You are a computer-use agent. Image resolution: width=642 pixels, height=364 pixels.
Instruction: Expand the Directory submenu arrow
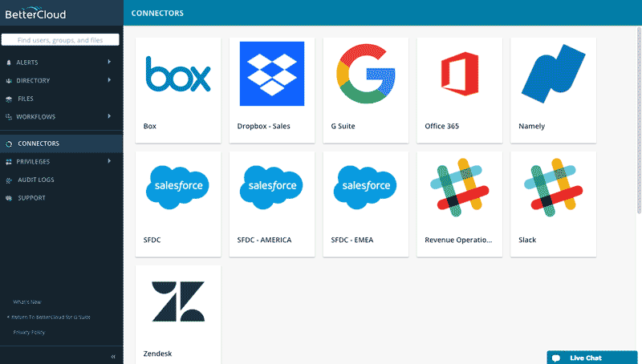109,79
